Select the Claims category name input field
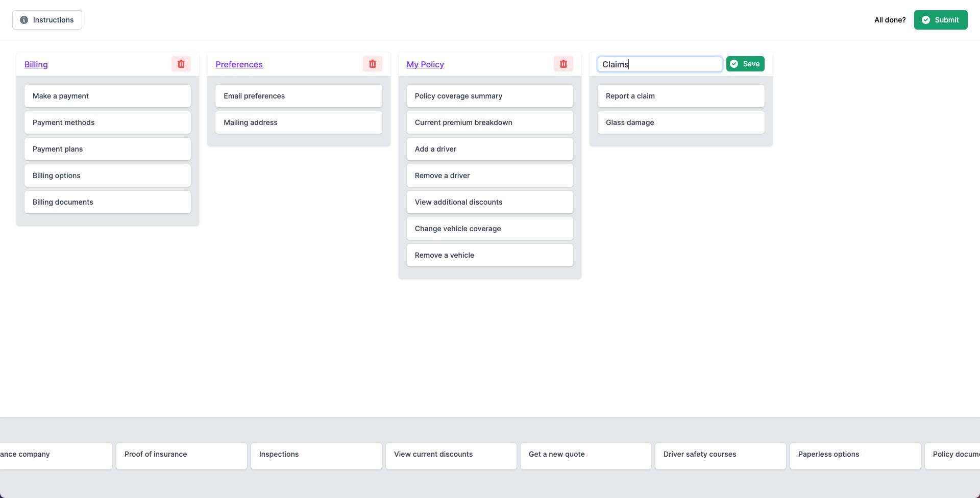This screenshot has width=980, height=498. coord(659,64)
